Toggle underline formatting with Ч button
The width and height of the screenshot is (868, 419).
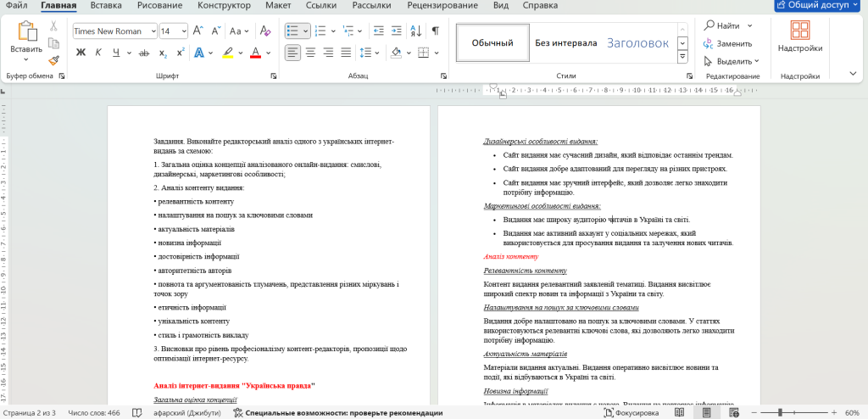pos(116,53)
